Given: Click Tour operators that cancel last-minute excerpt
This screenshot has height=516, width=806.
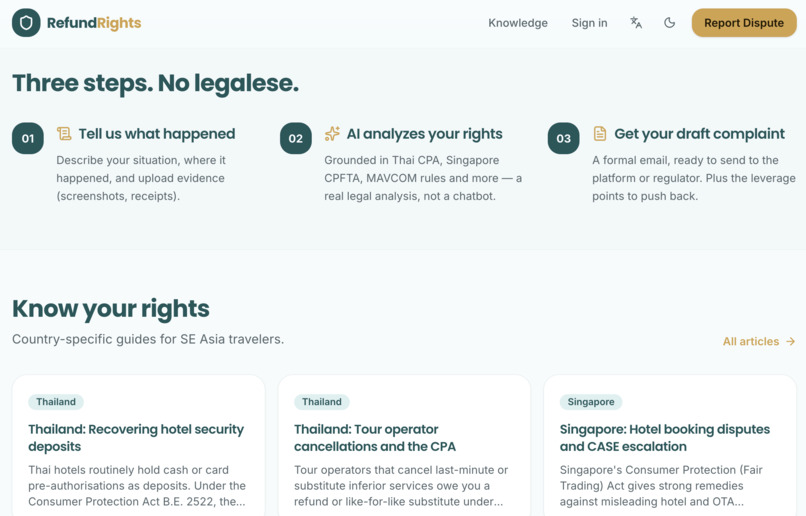Looking at the screenshot, I should coord(401,486).
